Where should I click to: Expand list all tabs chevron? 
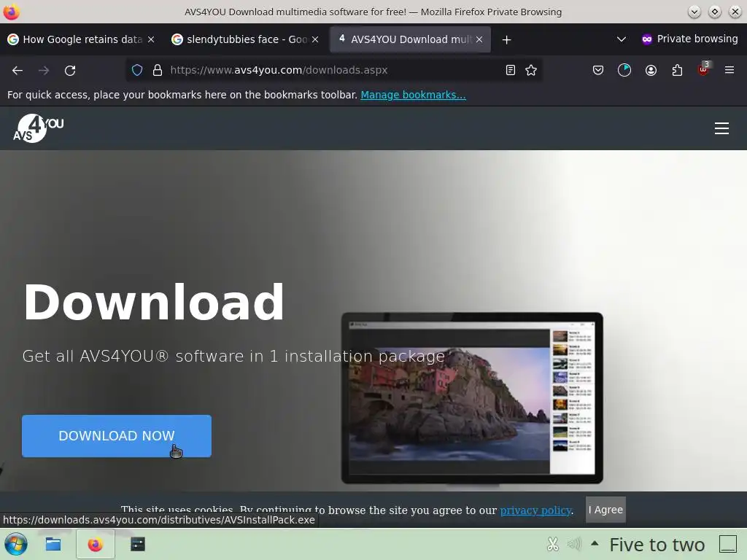click(622, 39)
